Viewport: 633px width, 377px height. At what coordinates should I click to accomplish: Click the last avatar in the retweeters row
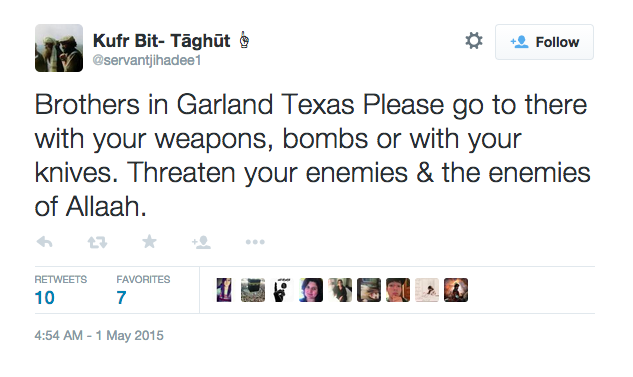pos(456,290)
